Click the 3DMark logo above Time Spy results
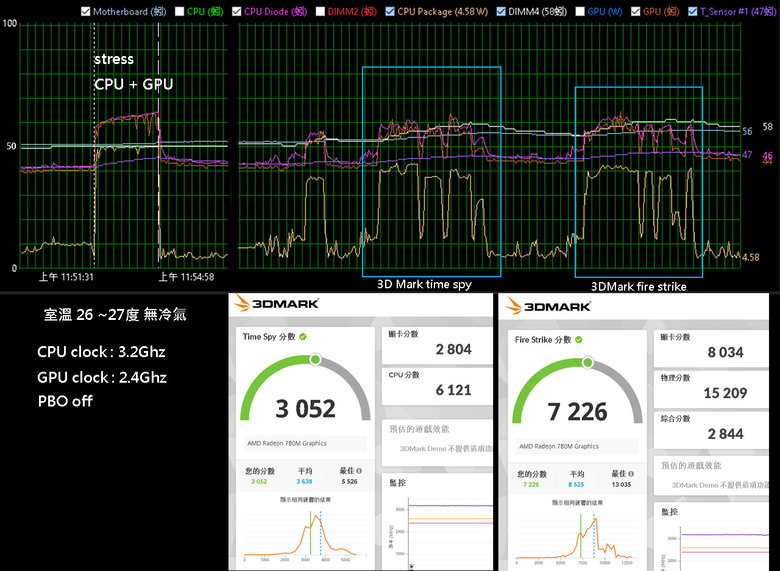This screenshot has height=571, width=780. click(277, 303)
